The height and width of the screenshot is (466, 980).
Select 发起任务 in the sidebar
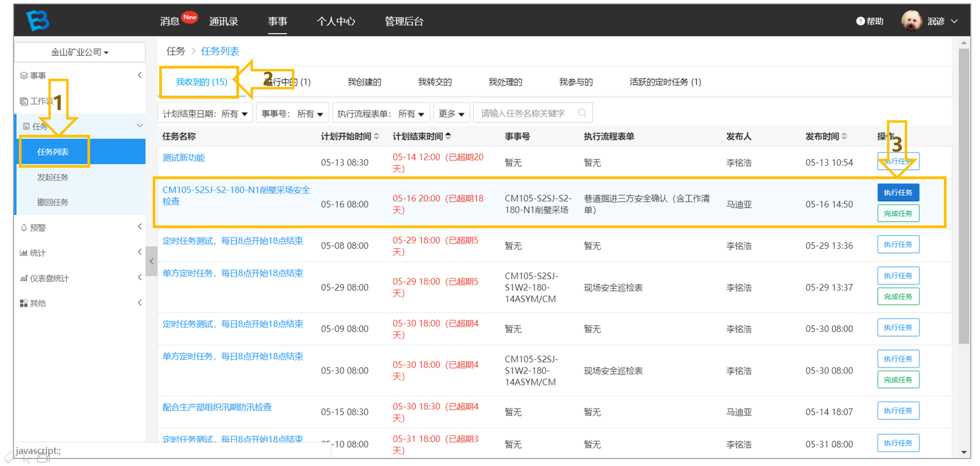tap(53, 177)
